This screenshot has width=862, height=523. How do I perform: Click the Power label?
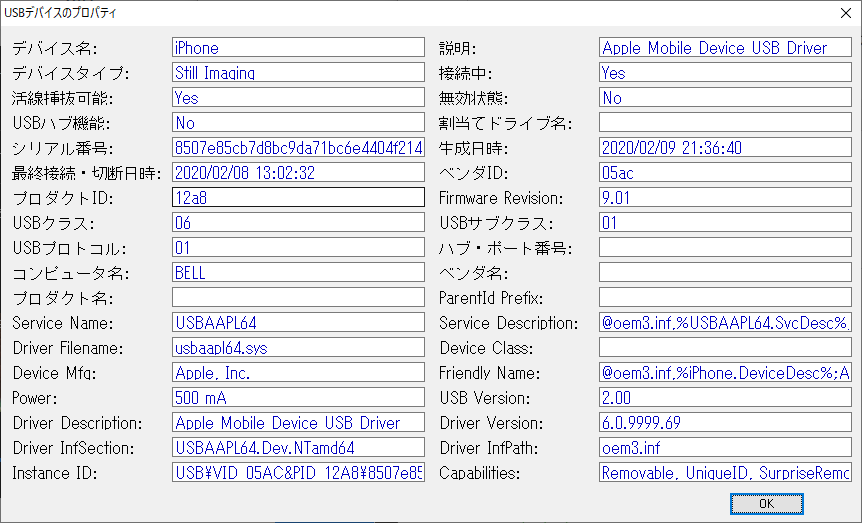[34, 398]
